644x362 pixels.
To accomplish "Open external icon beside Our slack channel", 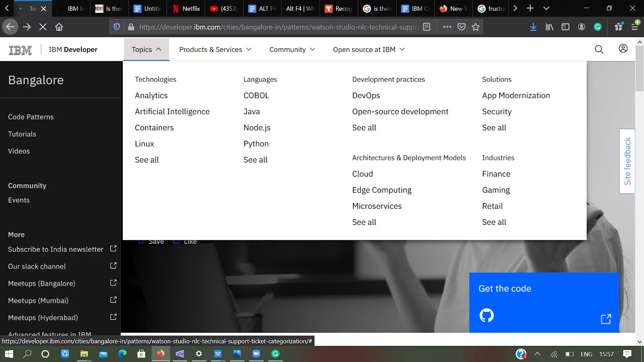I will [x=113, y=265].
